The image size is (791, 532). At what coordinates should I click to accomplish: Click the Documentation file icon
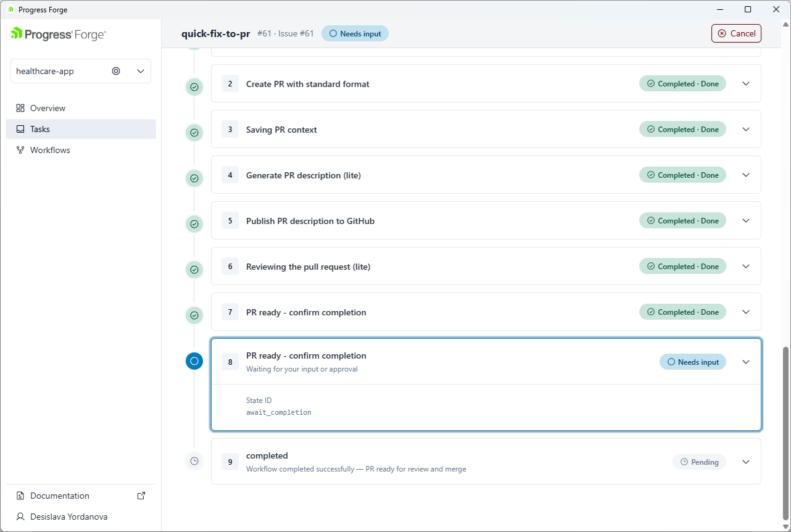(x=20, y=496)
